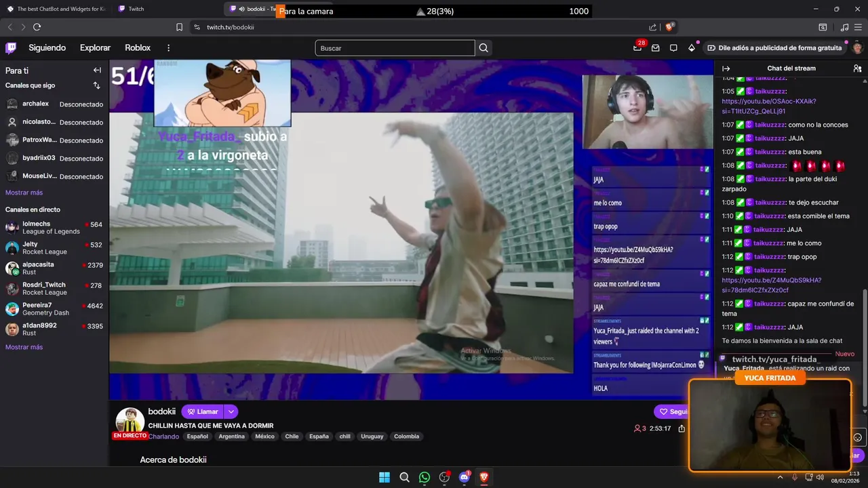Open the Llamar dropdown arrow
The height and width of the screenshot is (488, 868).
tap(231, 411)
